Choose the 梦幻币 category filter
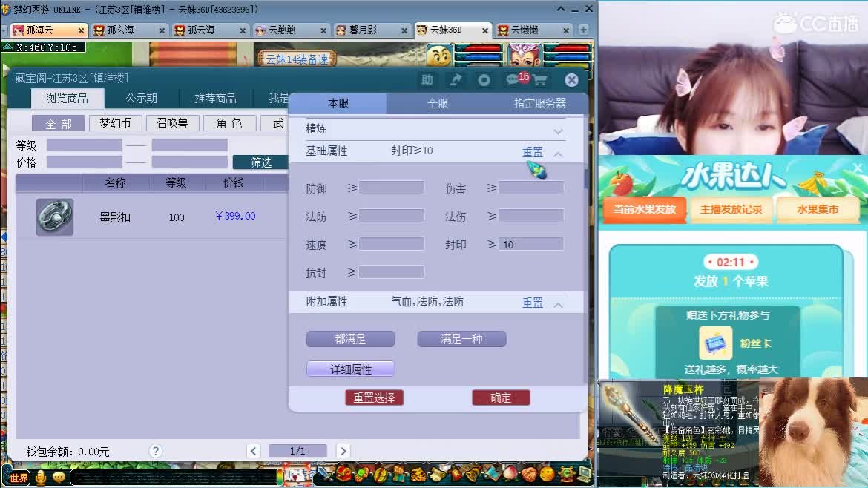 click(116, 123)
